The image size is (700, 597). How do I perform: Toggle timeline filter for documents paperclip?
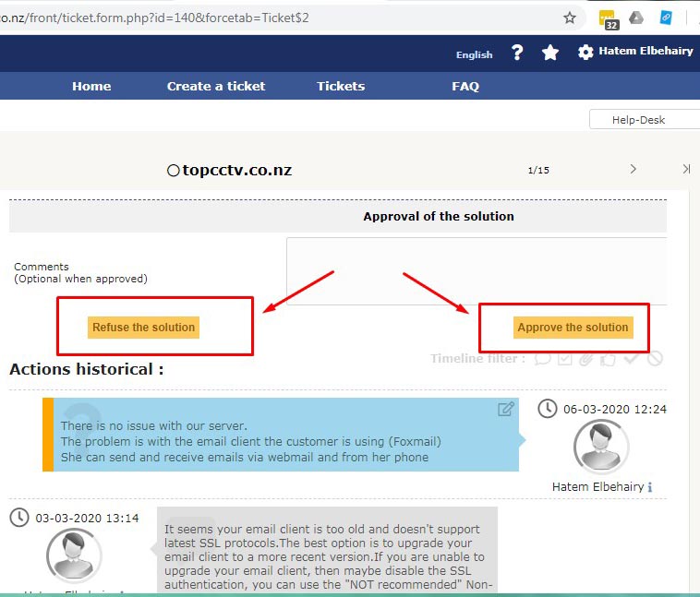click(x=586, y=359)
